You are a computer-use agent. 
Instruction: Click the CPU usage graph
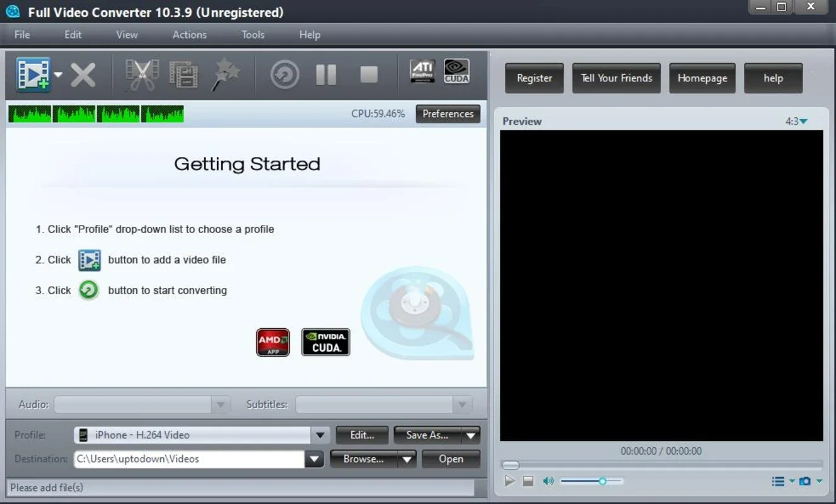(x=96, y=114)
